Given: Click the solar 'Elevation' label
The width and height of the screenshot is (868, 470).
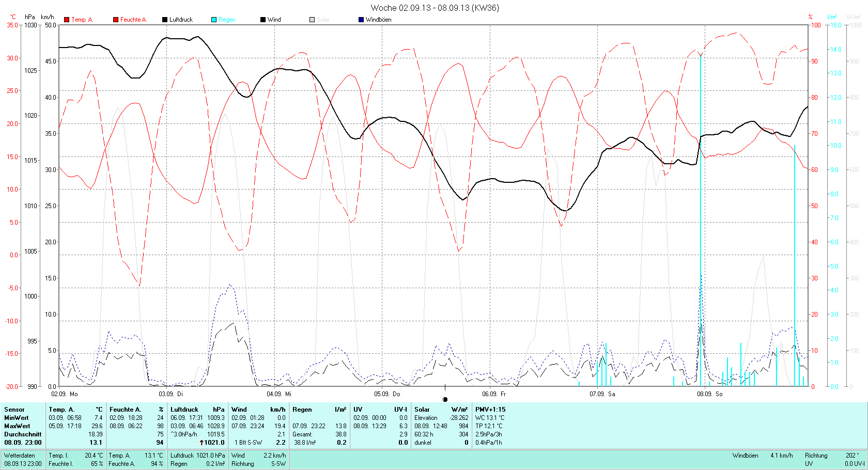Looking at the screenshot, I should (x=426, y=418).
